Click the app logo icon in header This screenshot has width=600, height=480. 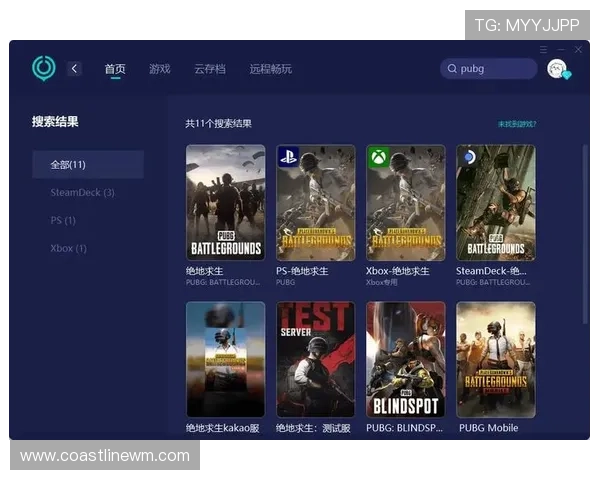pos(44,68)
